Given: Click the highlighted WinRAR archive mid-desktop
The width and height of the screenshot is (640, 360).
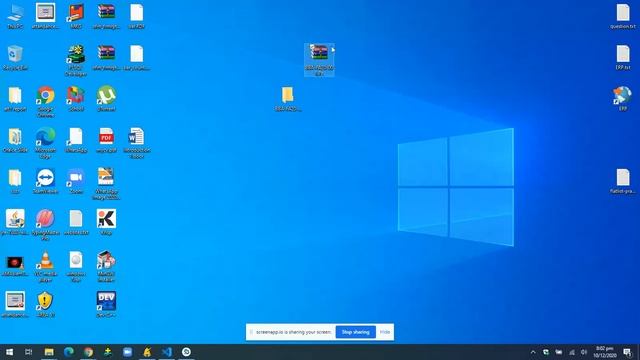Looking at the screenshot, I should [x=319, y=60].
